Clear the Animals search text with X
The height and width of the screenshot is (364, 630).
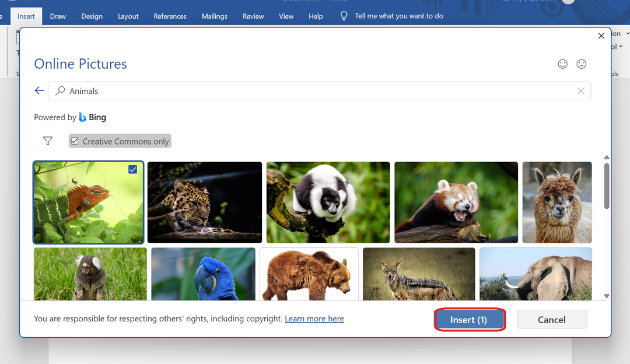coord(580,91)
